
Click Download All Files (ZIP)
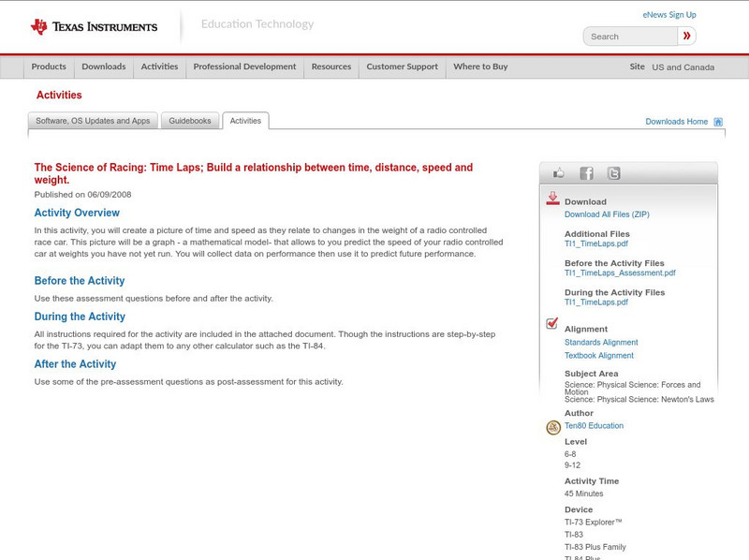coord(607,214)
